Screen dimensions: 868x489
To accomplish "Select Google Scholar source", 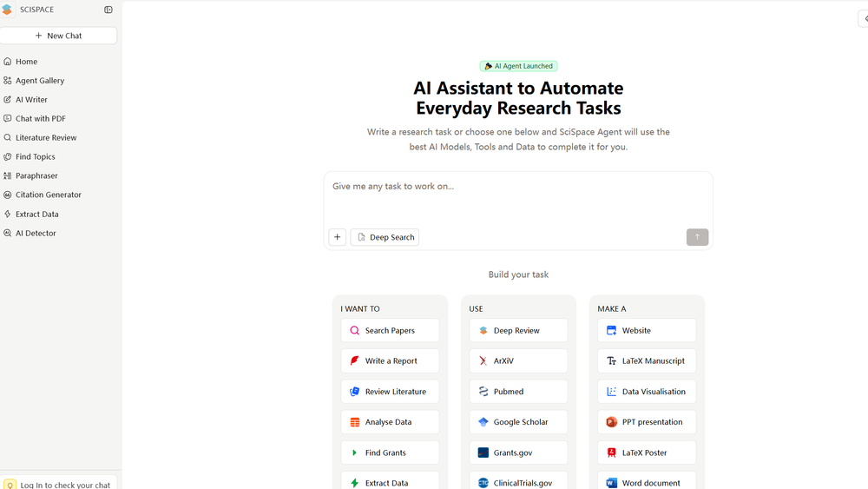I will (518, 422).
